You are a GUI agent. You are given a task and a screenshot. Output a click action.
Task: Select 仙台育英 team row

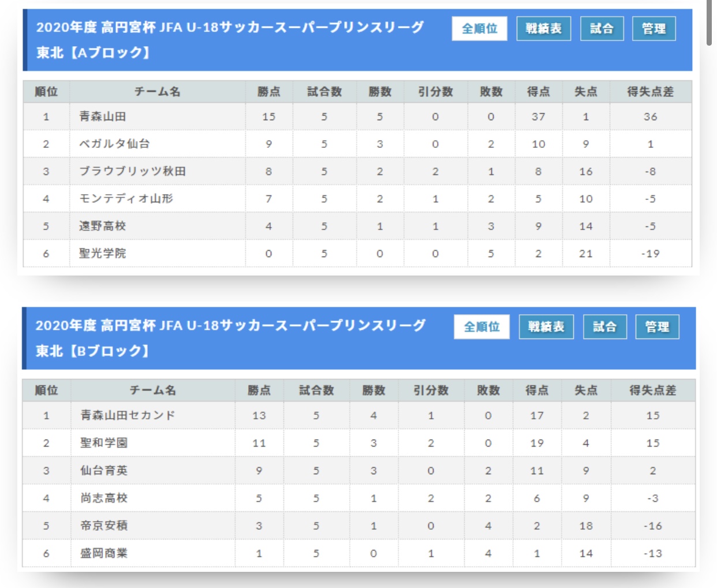tap(104, 471)
